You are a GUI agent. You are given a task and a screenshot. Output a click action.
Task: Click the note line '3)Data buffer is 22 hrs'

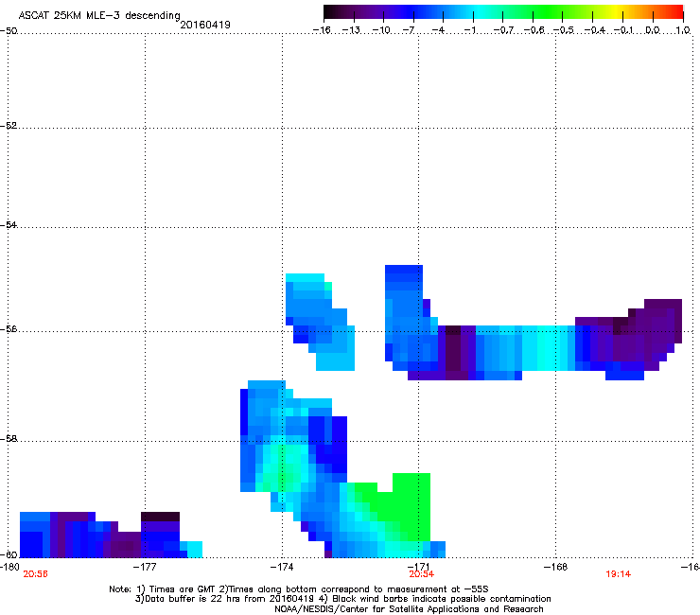[342, 599]
